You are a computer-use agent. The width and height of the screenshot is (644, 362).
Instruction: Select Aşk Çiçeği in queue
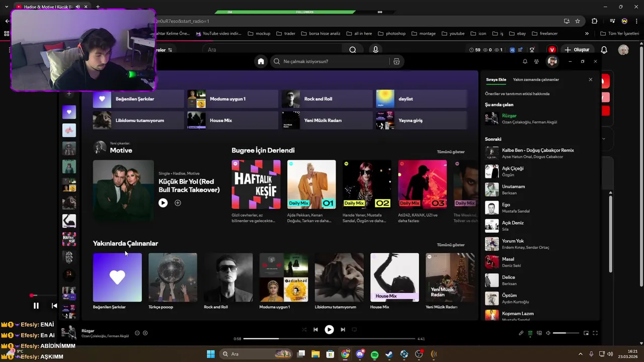coord(539,171)
